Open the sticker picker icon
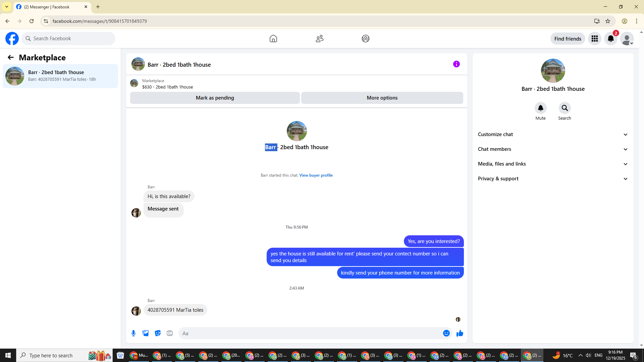The width and height of the screenshot is (644, 362). 158,333
